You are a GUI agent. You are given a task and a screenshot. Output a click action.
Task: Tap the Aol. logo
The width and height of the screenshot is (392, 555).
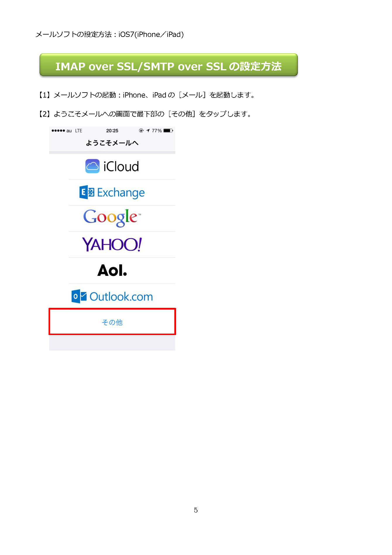tap(112, 270)
